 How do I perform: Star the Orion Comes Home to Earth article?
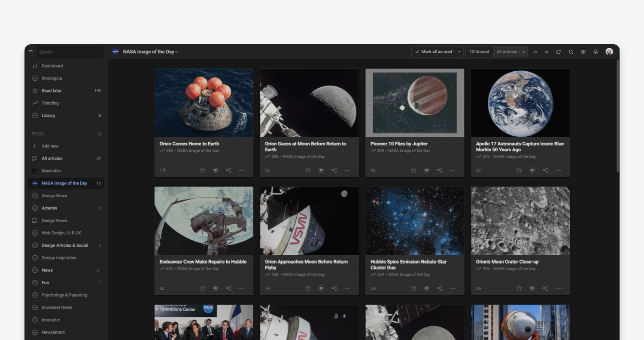[203, 170]
